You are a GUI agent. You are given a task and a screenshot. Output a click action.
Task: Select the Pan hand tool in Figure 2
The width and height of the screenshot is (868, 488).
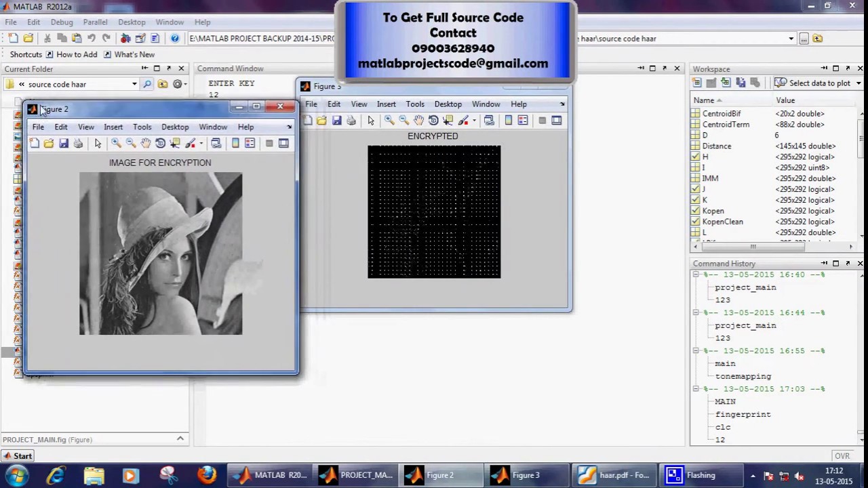[146, 143]
